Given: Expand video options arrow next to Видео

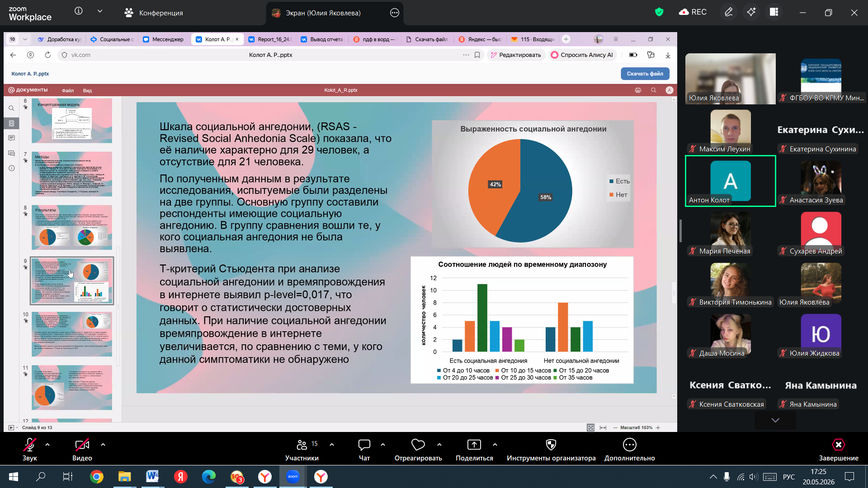Looking at the screenshot, I should point(103,445).
